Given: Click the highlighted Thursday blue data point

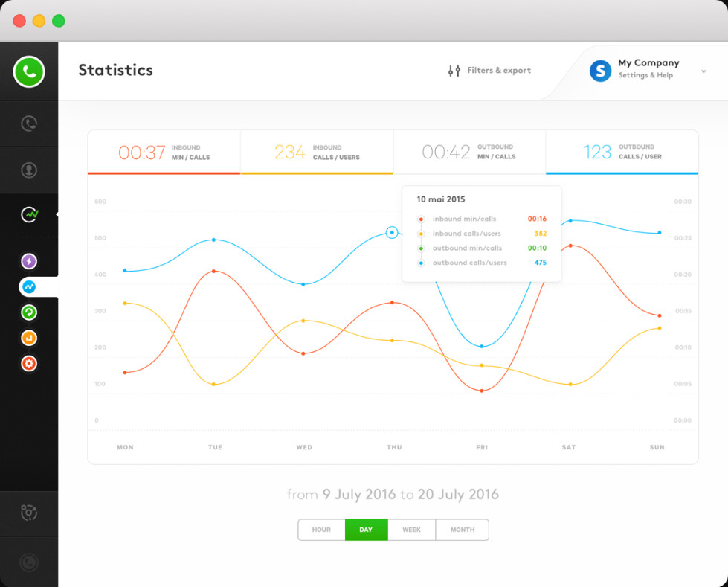Looking at the screenshot, I should [x=392, y=232].
